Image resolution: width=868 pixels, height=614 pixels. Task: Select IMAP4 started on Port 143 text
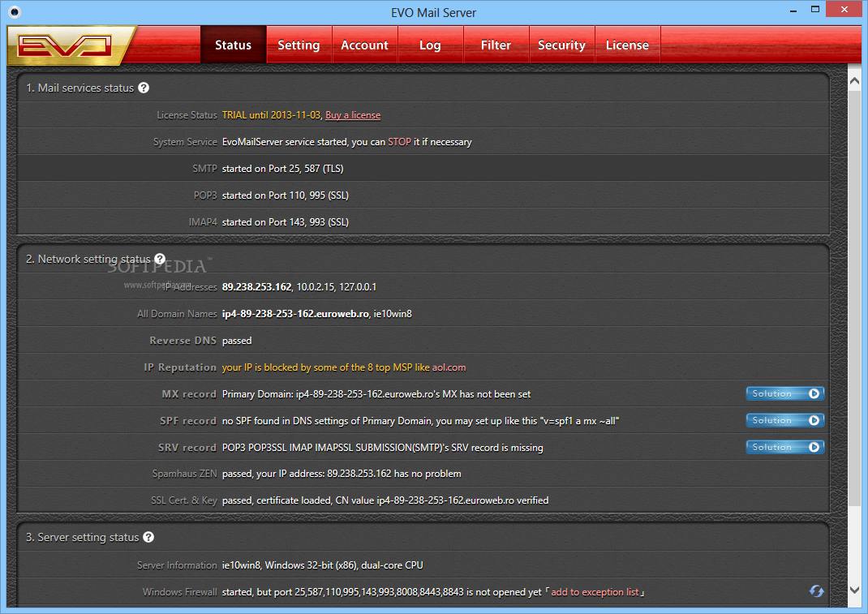tap(285, 222)
